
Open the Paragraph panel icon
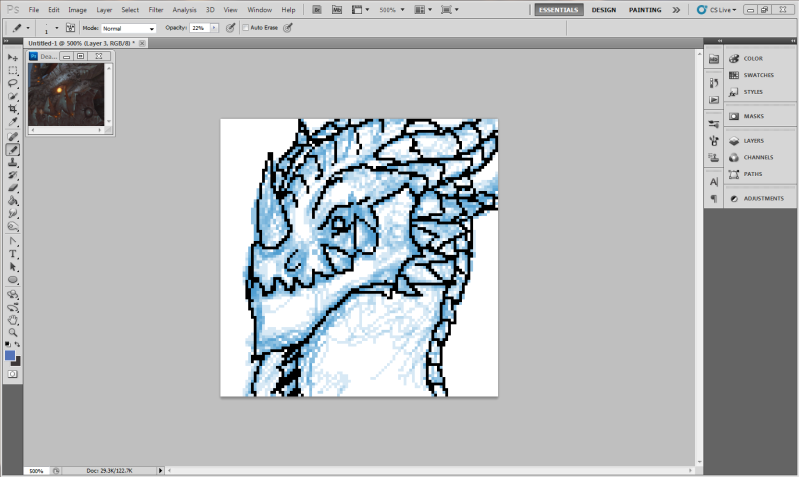point(714,199)
